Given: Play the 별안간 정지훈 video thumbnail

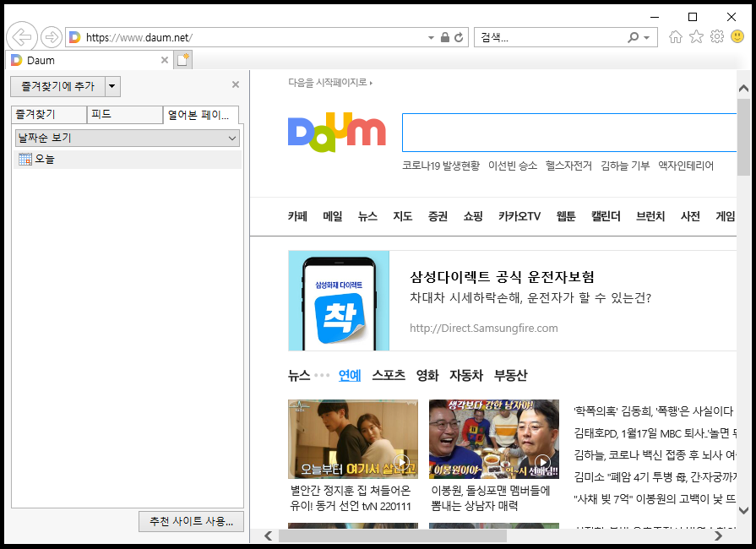Looking at the screenshot, I should (x=353, y=438).
